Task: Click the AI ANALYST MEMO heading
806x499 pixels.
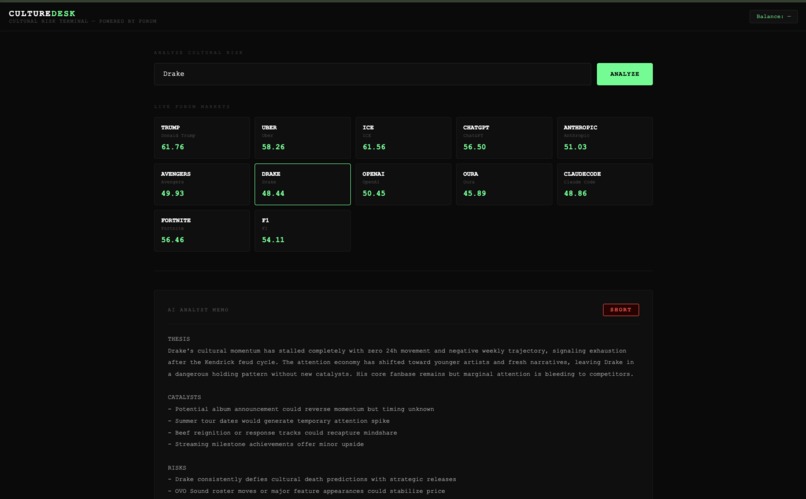Action: click(198, 310)
